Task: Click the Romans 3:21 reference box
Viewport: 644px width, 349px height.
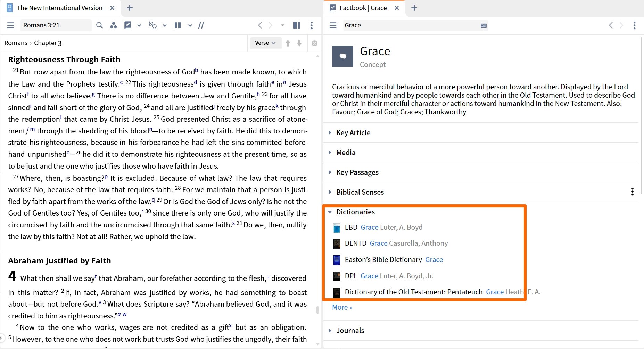Action: (56, 25)
